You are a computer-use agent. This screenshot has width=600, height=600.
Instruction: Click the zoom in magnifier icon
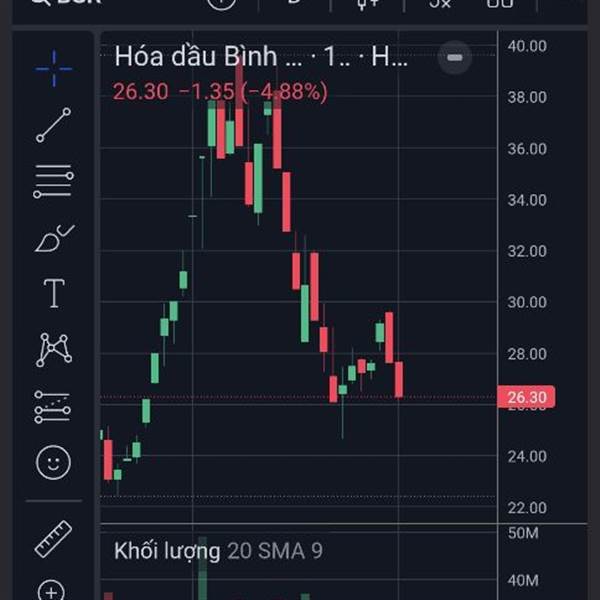(50, 590)
